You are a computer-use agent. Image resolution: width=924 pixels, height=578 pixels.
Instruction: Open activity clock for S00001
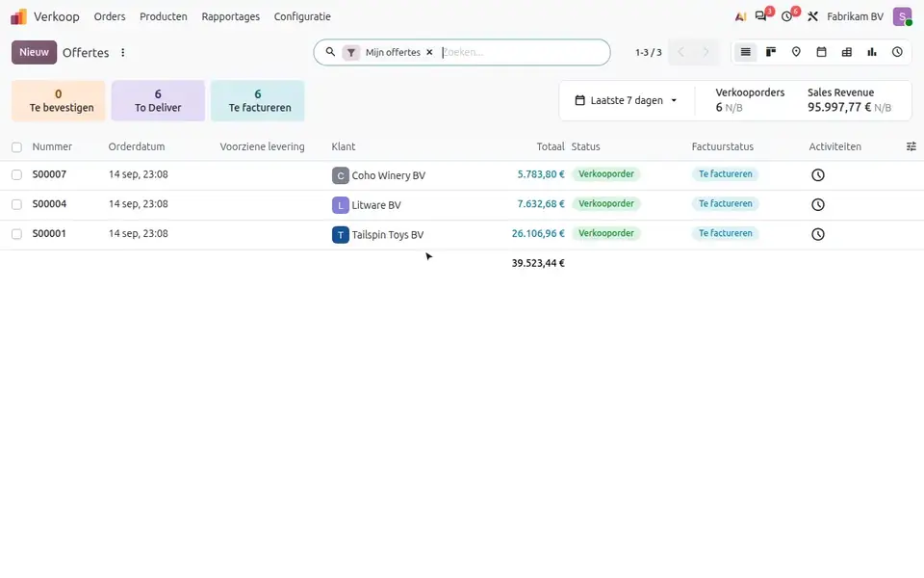(x=818, y=234)
